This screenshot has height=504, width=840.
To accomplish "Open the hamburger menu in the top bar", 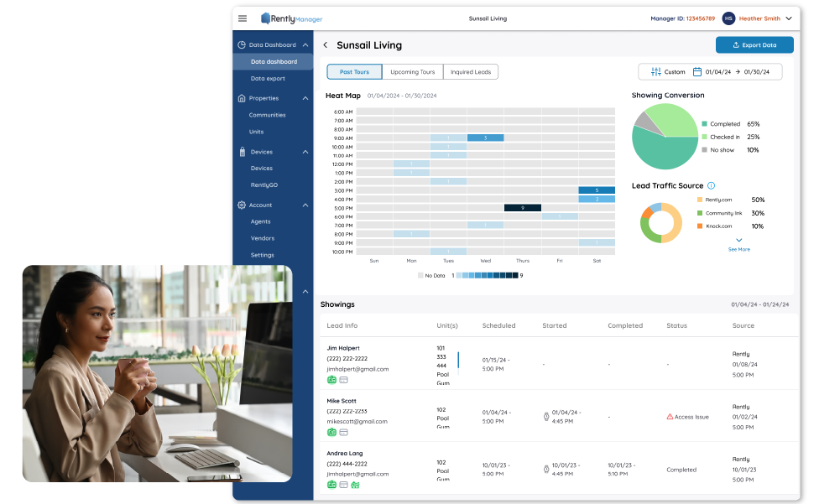I will click(x=243, y=18).
